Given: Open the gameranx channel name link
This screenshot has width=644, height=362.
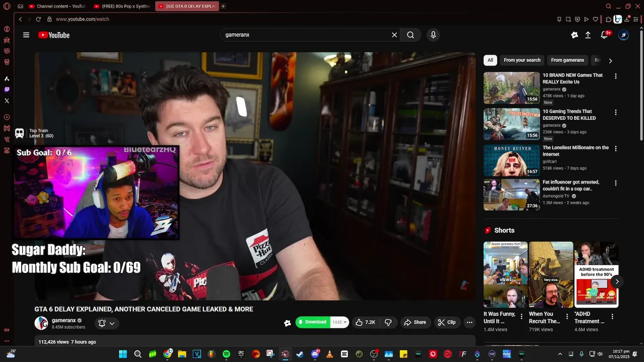Looking at the screenshot, I should (x=64, y=320).
